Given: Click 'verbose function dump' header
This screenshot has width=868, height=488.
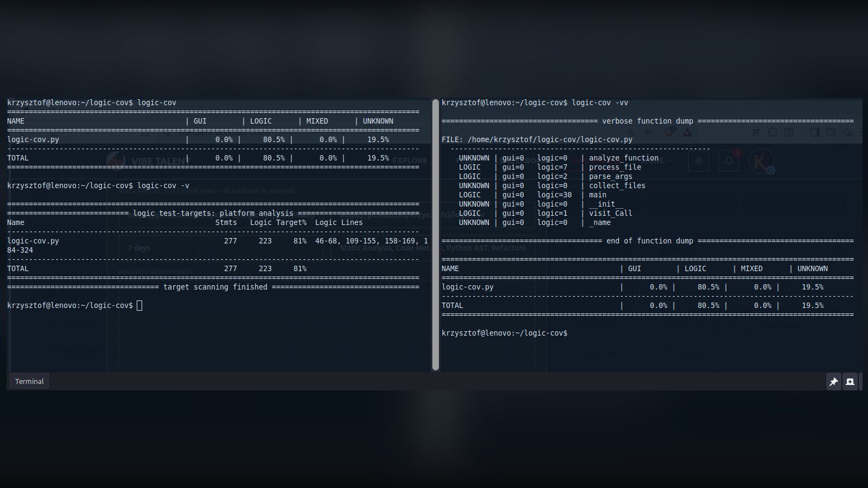Looking at the screenshot, I should (x=648, y=121).
